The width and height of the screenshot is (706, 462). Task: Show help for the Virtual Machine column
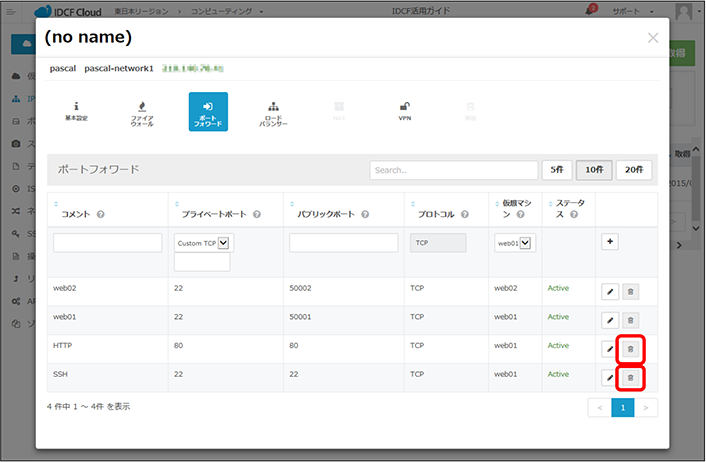point(520,214)
